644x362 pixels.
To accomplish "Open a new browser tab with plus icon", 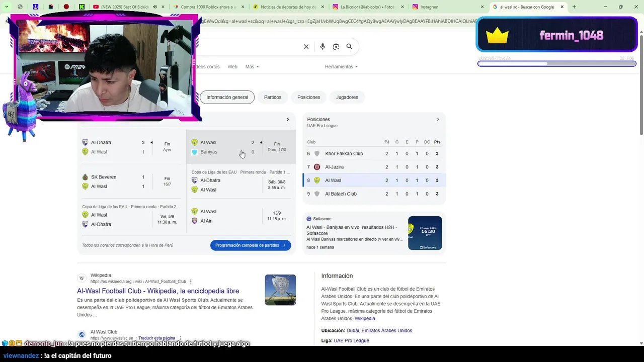I will [574, 7].
